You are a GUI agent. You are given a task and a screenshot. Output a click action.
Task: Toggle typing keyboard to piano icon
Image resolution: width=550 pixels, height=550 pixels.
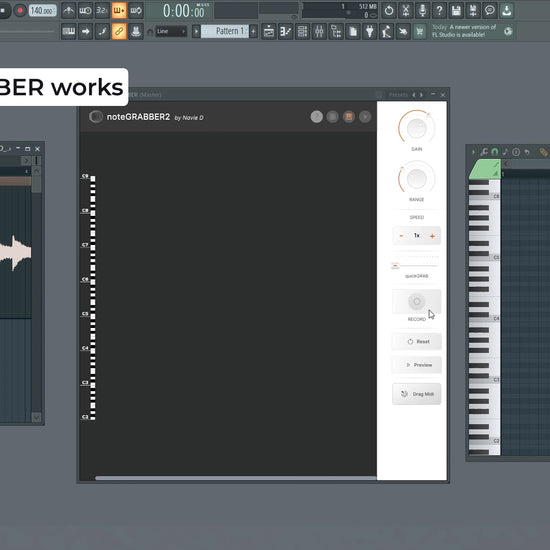[68, 32]
